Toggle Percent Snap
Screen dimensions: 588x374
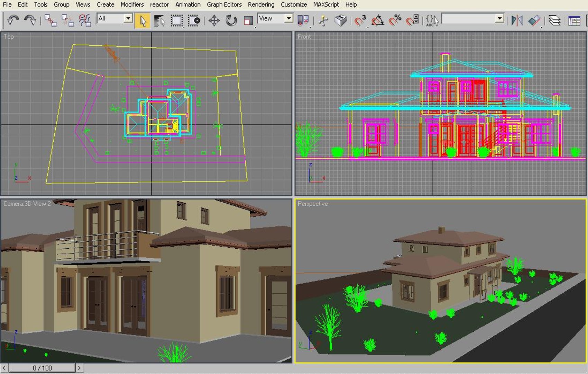(x=395, y=20)
